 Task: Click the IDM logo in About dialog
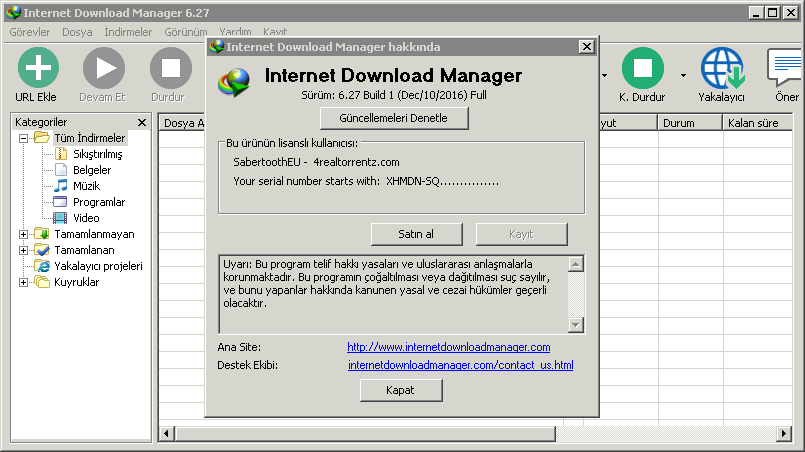(234, 82)
